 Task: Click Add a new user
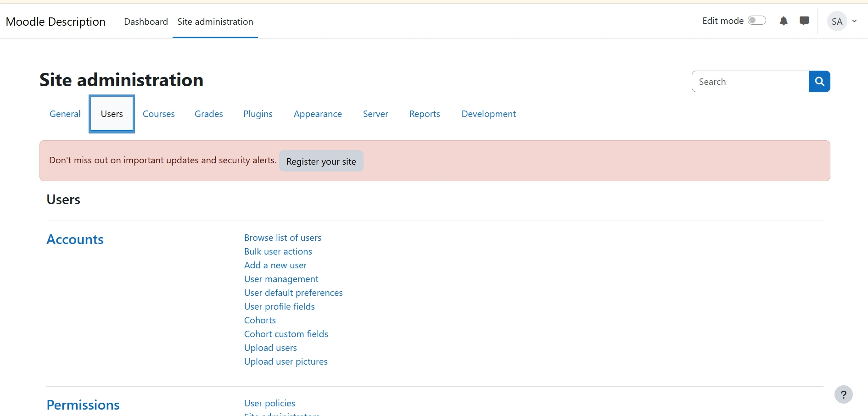(275, 265)
